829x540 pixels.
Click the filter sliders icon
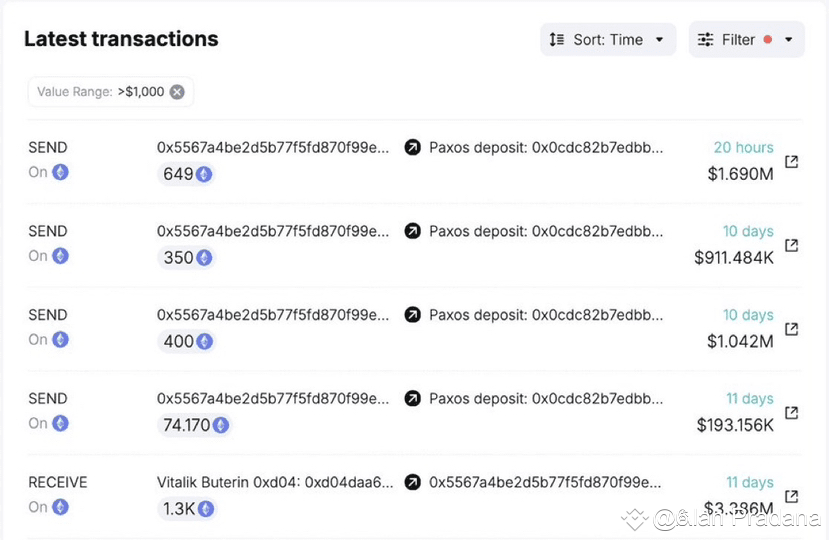point(705,40)
